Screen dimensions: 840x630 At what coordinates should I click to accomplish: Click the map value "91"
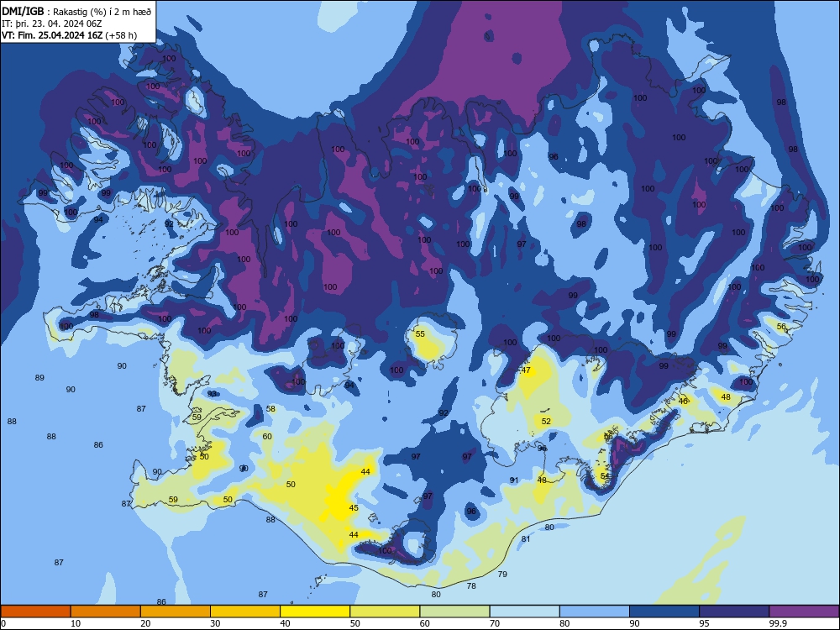[514, 480]
